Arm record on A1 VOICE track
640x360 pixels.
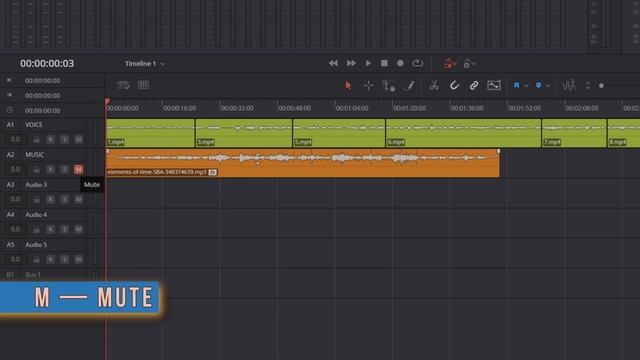(51, 140)
